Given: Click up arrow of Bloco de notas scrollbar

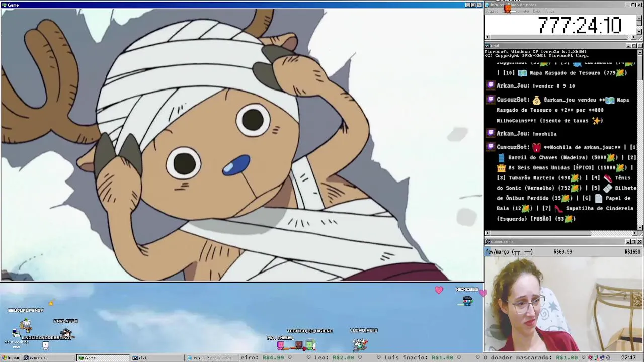Looking at the screenshot, I should (640, 17).
